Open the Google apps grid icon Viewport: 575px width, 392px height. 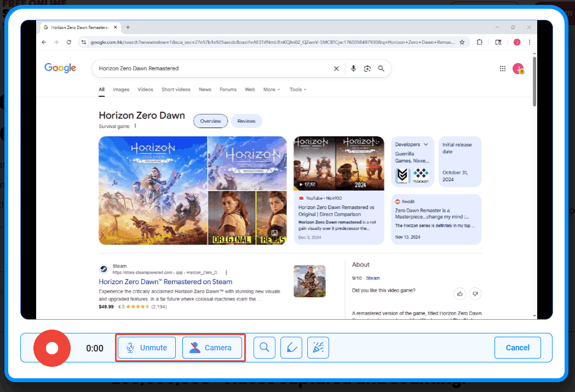tap(503, 68)
